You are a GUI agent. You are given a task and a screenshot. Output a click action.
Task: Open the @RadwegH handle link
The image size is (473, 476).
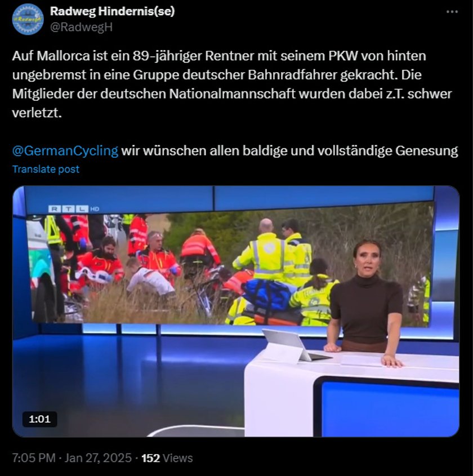click(x=81, y=27)
